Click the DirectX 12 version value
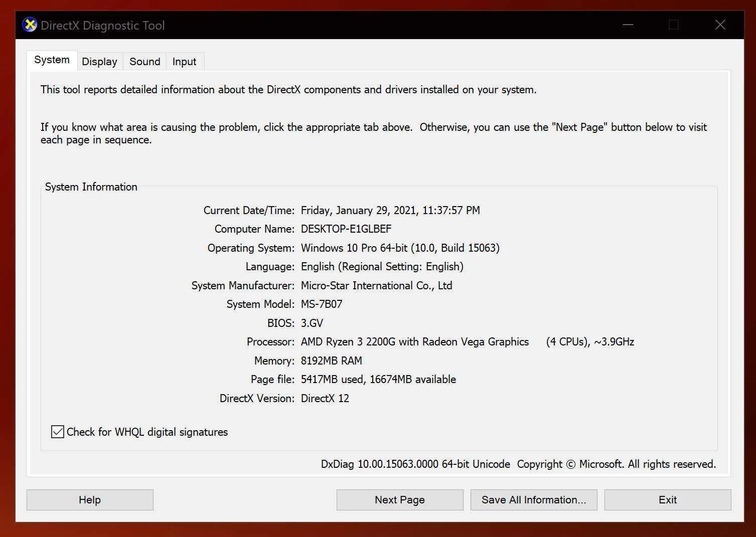Image resolution: width=756 pixels, height=537 pixels. [325, 398]
